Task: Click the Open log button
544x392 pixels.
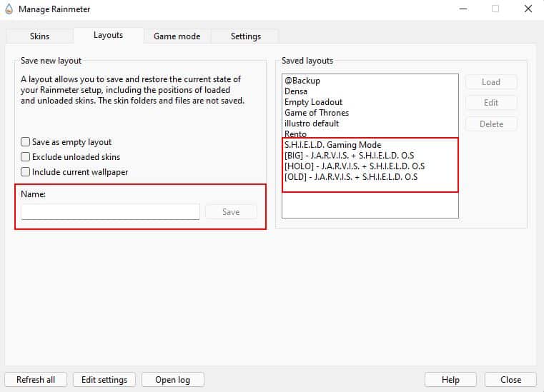Action: point(173,380)
